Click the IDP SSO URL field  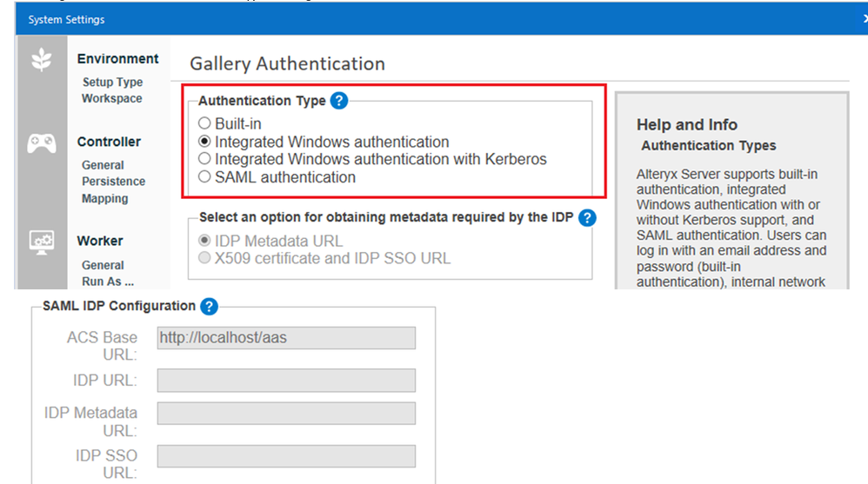[x=286, y=456]
